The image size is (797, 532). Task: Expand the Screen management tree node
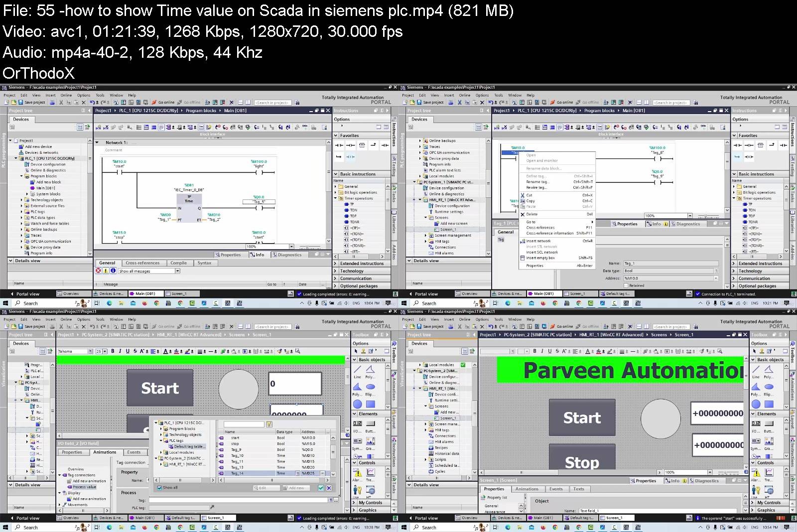coord(426,236)
